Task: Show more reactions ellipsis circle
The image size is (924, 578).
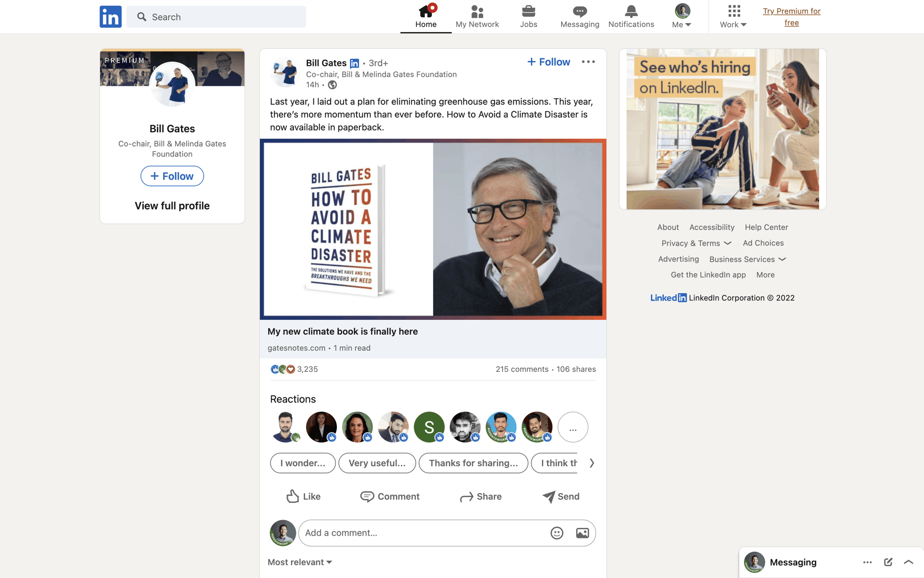Action: point(573,427)
